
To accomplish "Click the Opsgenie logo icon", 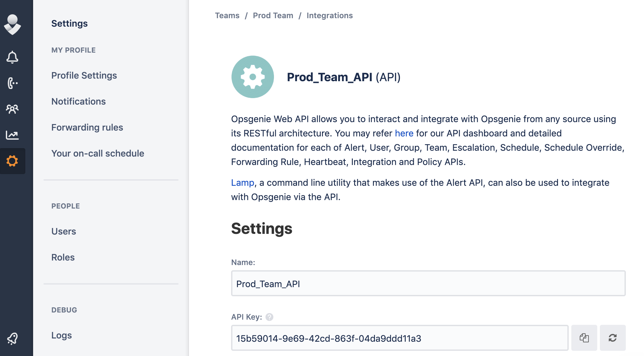I will click(x=12, y=24).
